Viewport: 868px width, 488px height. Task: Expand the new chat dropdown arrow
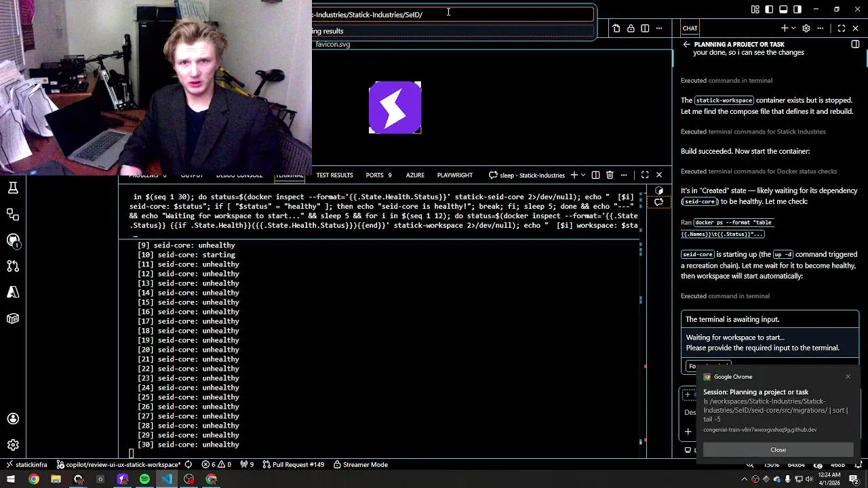tap(793, 28)
